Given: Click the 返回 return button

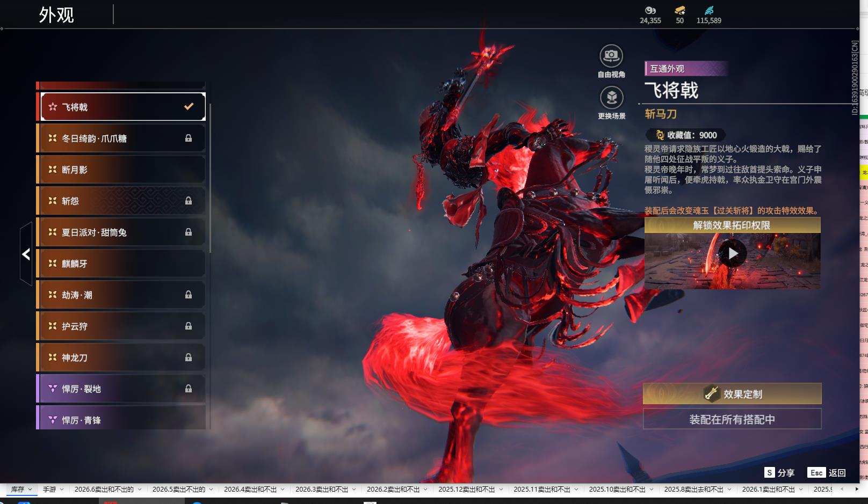Looking at the screenshot, I should coord(837,473).
